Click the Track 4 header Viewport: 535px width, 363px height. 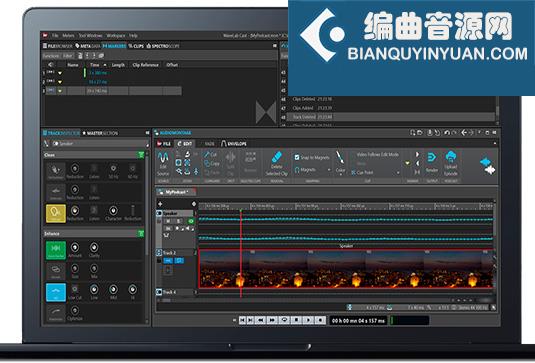(177, 292)
